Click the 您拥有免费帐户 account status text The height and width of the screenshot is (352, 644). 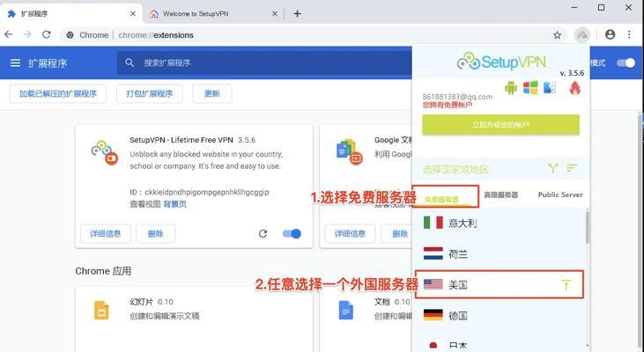tap(448, 105)
